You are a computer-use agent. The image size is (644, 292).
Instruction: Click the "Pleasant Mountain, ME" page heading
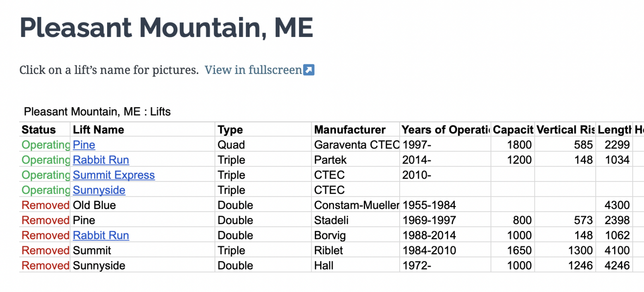[x=166, y=28]
